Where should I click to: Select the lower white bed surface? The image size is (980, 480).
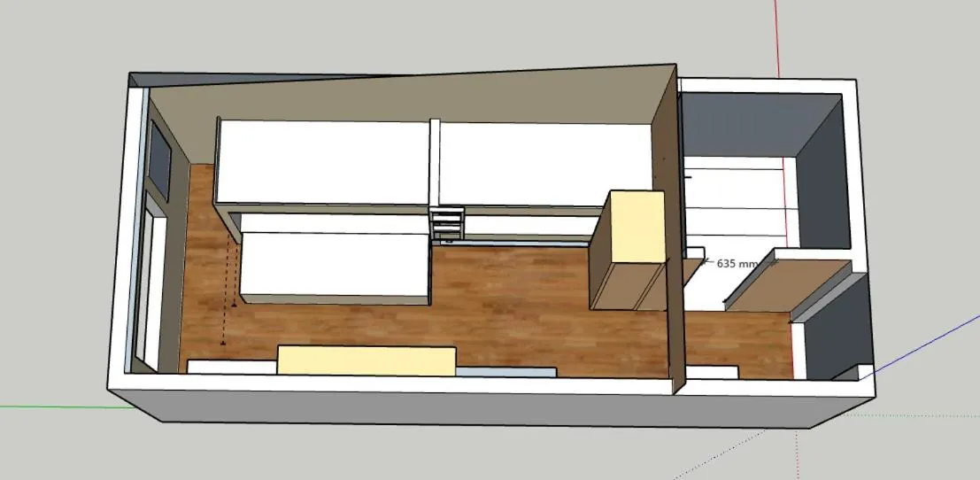(335, 265)
